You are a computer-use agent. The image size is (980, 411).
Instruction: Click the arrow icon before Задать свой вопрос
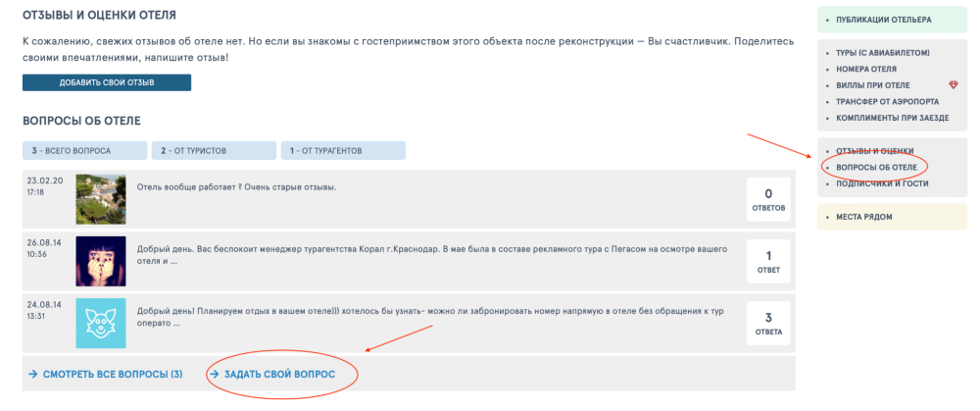pos(215,374)
